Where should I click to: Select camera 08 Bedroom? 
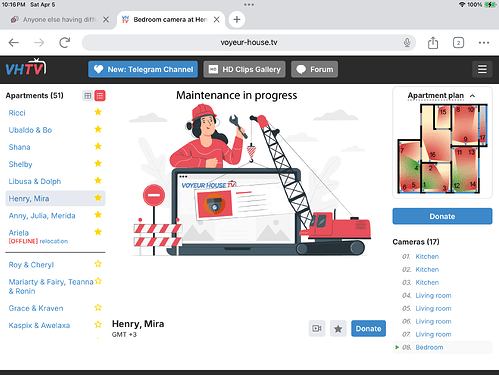(429, 347)
